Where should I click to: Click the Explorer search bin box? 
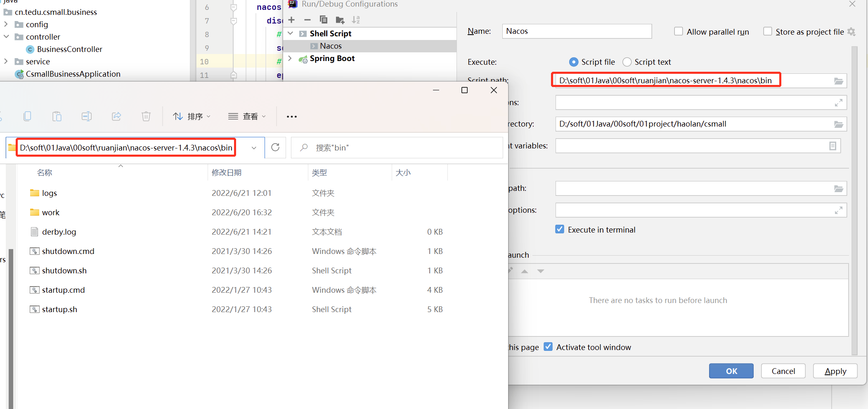pyautogui.click(x=397, y=148)
